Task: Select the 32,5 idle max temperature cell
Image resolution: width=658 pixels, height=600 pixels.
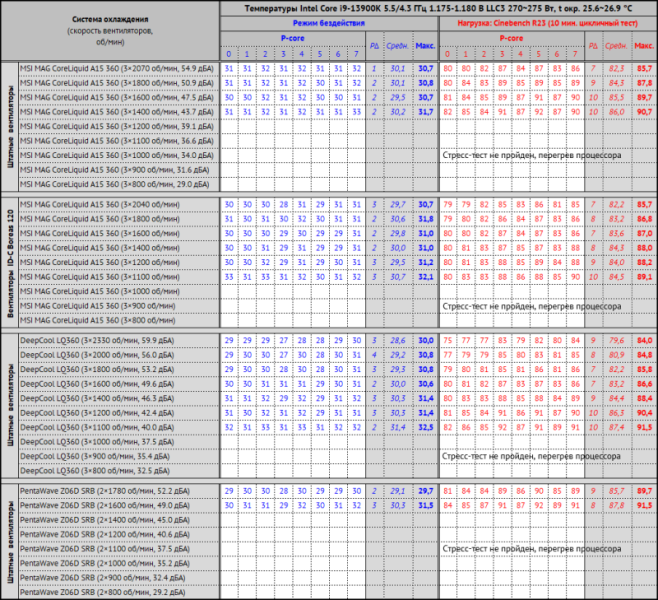Action: (x=424, y=425)
